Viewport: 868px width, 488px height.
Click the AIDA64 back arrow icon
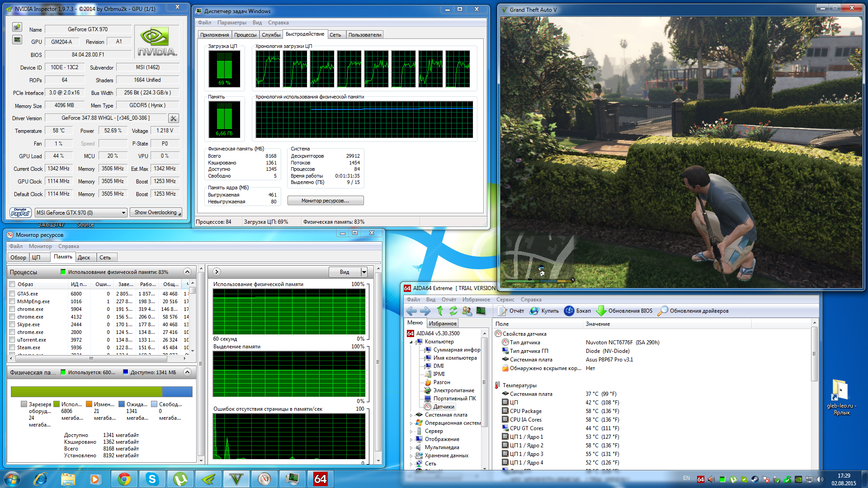click(411, 311)
